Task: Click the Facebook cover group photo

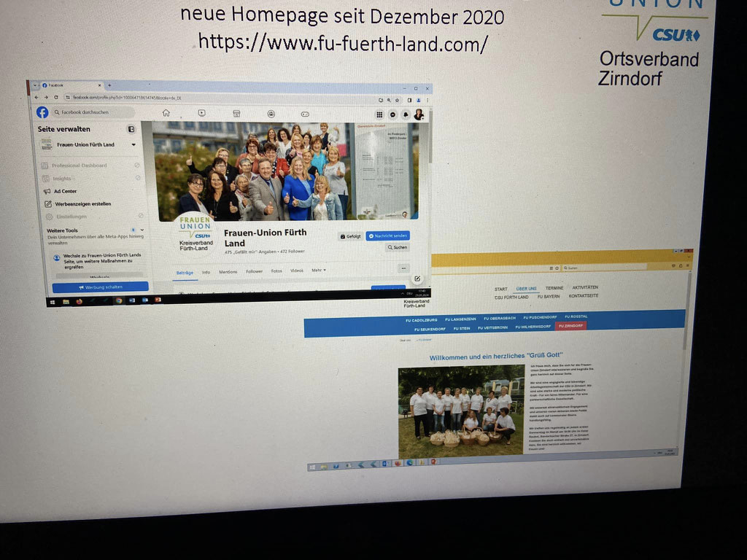Action: click(x=286, y=171)
